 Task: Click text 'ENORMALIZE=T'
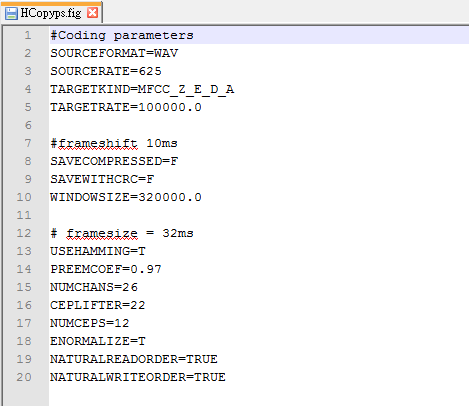tap(98, 341)
